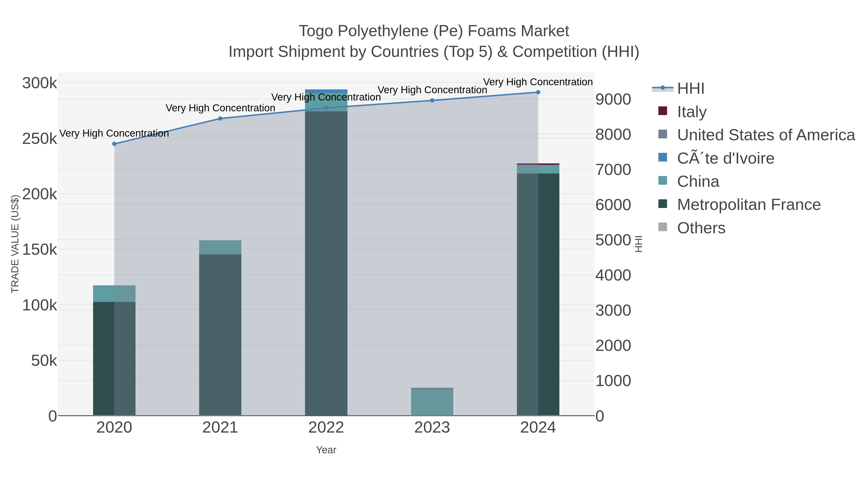Toggle the Italy legend entry
Image resolution: width=868 pixels, height=488 pixels.
682,112
